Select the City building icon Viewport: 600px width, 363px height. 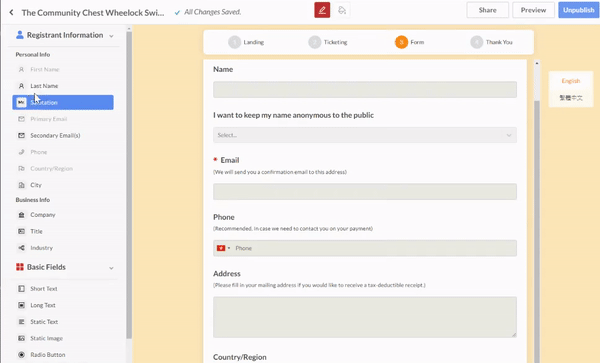point(21,185)
